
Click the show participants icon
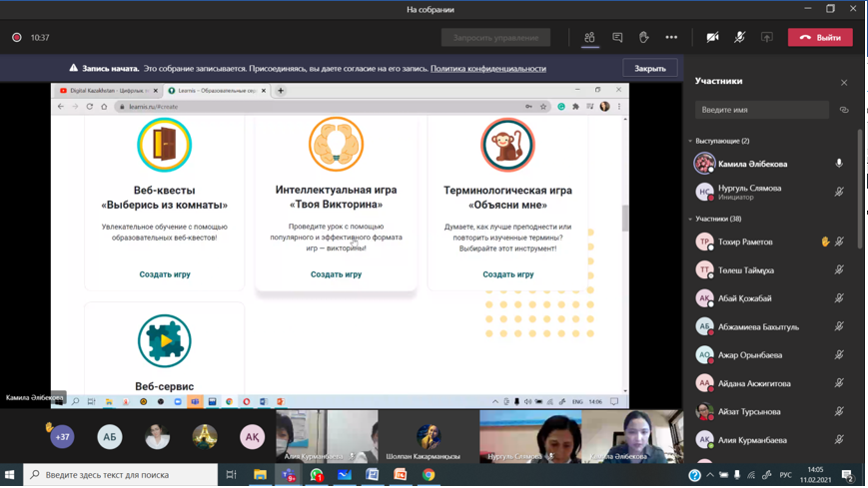click(x=589, y=38)
